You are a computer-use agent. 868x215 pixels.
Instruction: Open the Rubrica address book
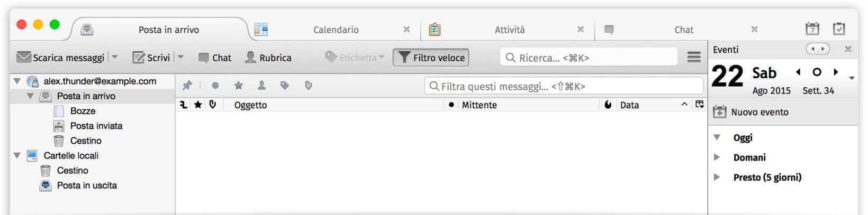(268, 58)
